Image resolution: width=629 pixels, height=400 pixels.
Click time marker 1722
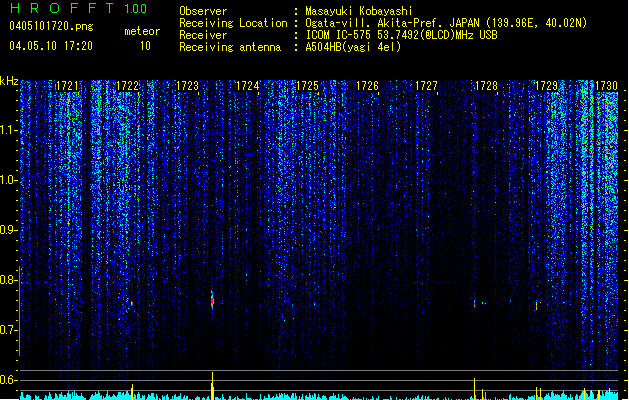pos(127,86)
